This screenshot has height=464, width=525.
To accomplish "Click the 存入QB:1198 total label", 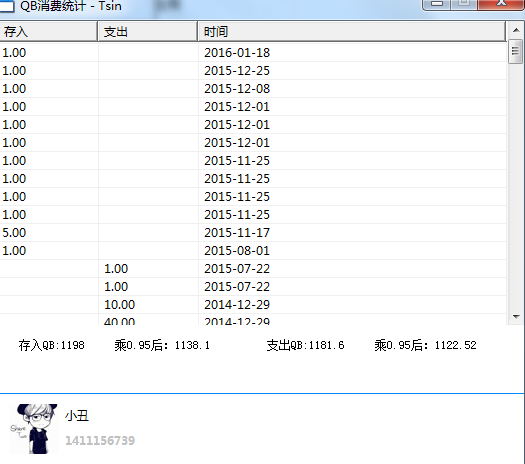I will click(x=52, y=345).
